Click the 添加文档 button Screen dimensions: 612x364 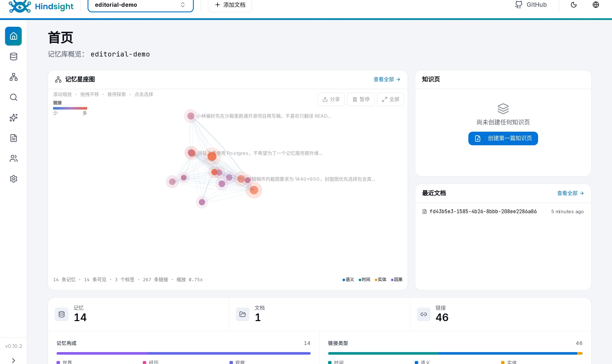click(x=230, y=5)
